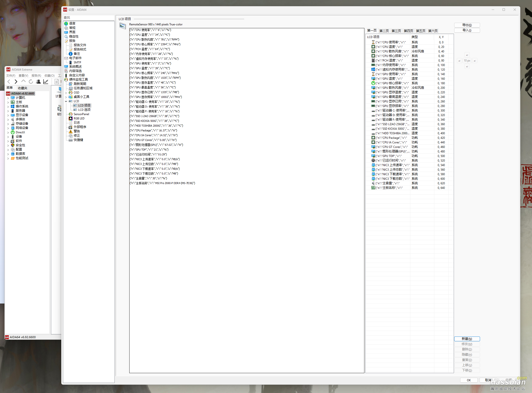Collapse the LCD tree node
The width and height of the screenshot is (532, 393).
pyautogui.click(x=66, y=101)
